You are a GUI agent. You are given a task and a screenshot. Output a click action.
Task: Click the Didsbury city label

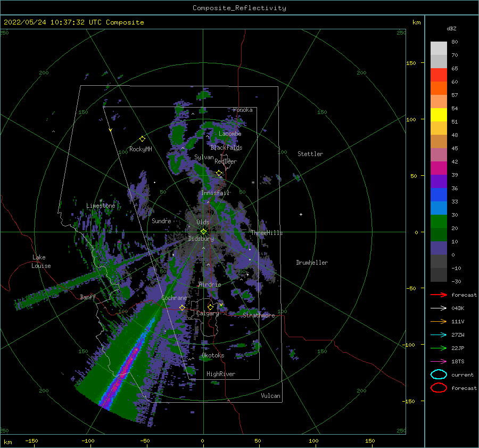pos(201,239)
